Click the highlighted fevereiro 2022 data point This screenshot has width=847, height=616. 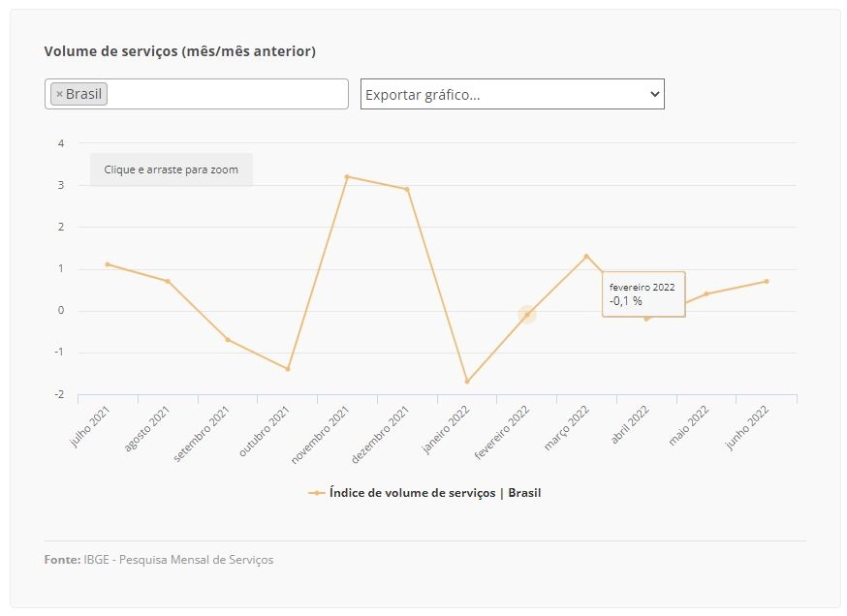527,314
